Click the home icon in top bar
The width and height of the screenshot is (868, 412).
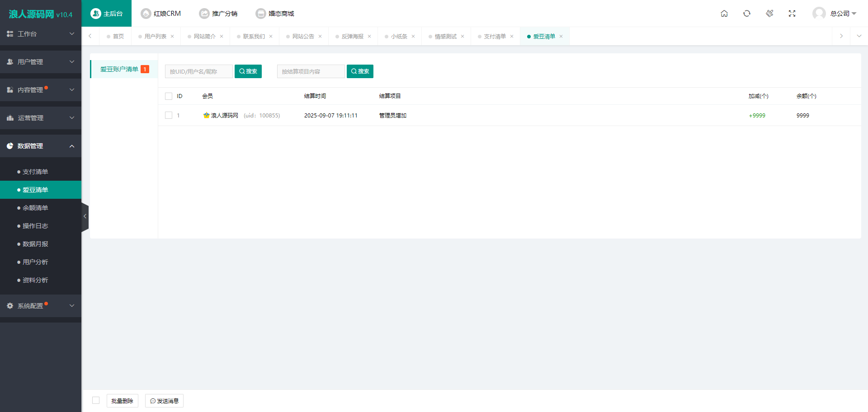[x=724, y=14]
